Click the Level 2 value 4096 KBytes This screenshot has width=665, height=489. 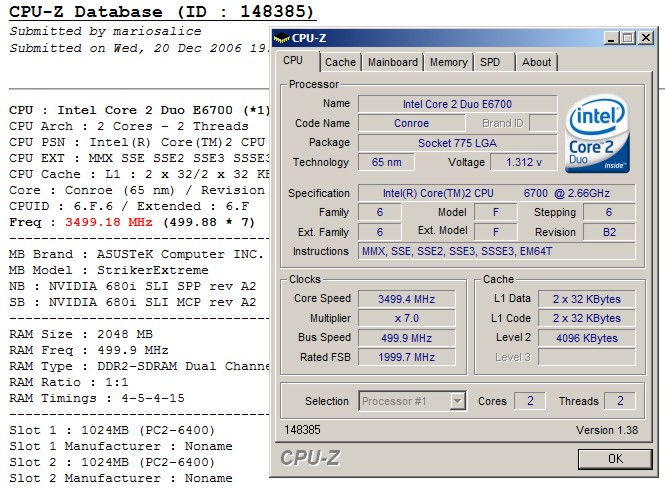[587, 338]
